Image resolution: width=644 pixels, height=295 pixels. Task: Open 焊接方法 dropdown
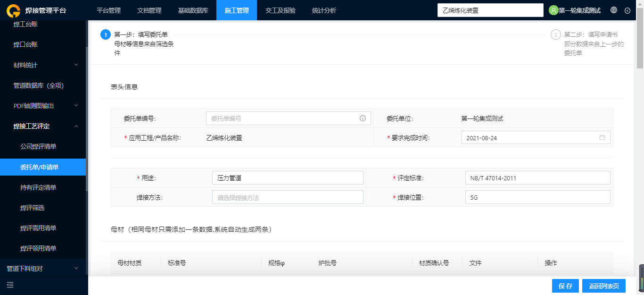(x=288, y=198)
